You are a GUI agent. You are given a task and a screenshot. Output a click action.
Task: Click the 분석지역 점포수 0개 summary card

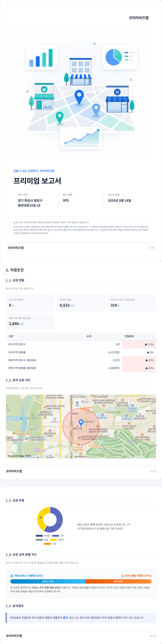point(30,303)
